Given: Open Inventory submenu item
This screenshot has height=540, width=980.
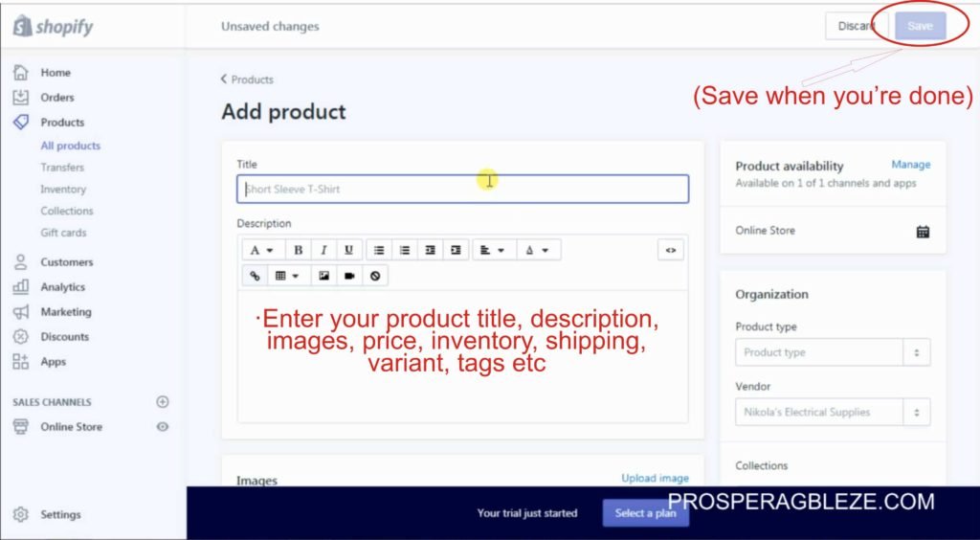Looking at the screenshot, I should pos(63,190).
